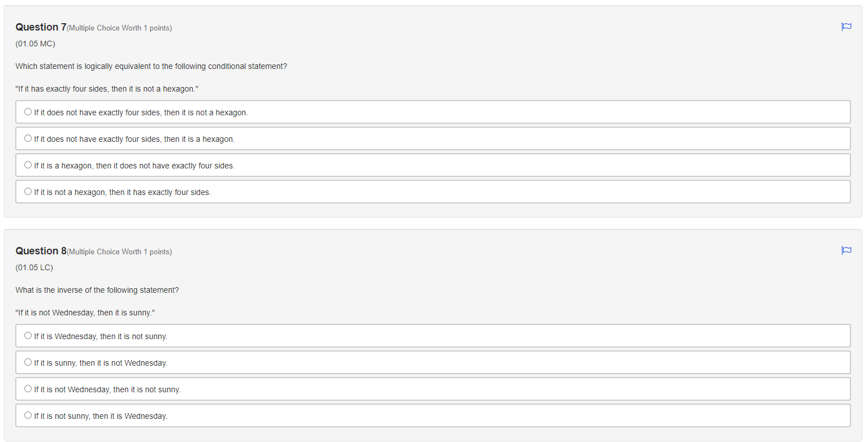Mark radio 'If it is not sunny, then it is Wednesday'
The width and height of the screenshot is (868, 442).
28,415
